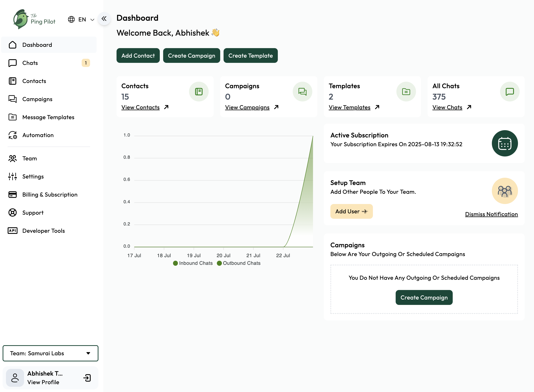Click the Ping Pilot bird logo
Screen dimensions: 534x392
pos(21,19)
